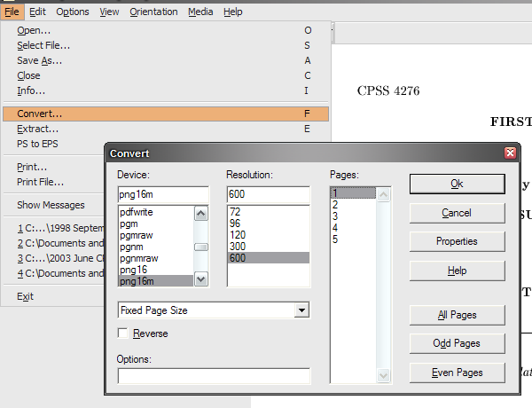Click the Options text field
Viewport: 532px width, 408px height.
pos(214,375)
